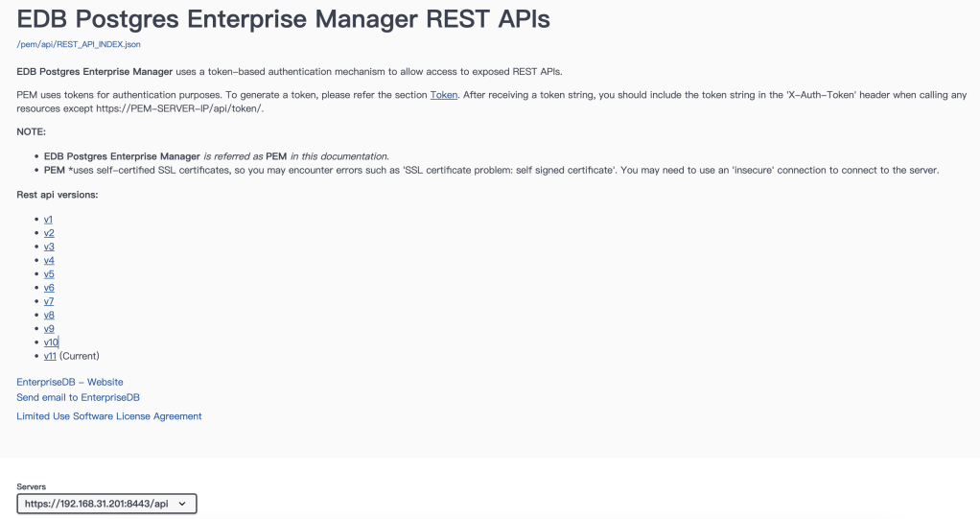Expand the Servers dropdown
This screenshot has height=519, width=980.
tap(106, 503)
